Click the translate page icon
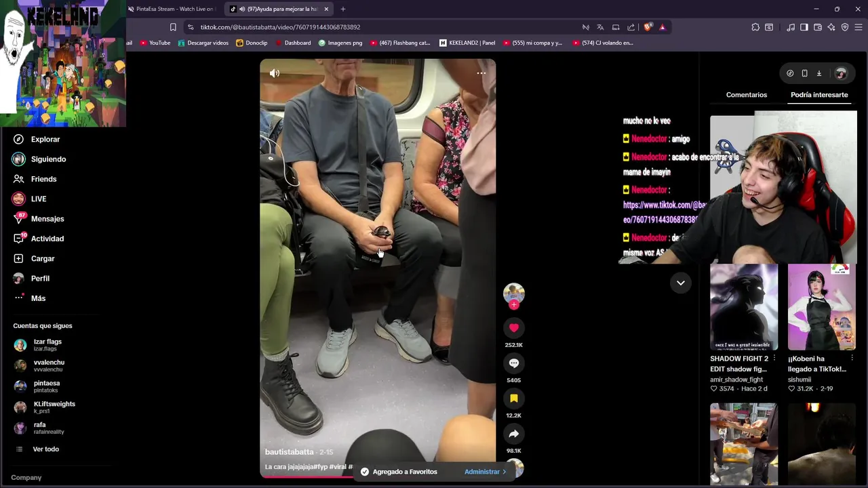The height and width of the screenshot is (488, 868). pos(600,27)
